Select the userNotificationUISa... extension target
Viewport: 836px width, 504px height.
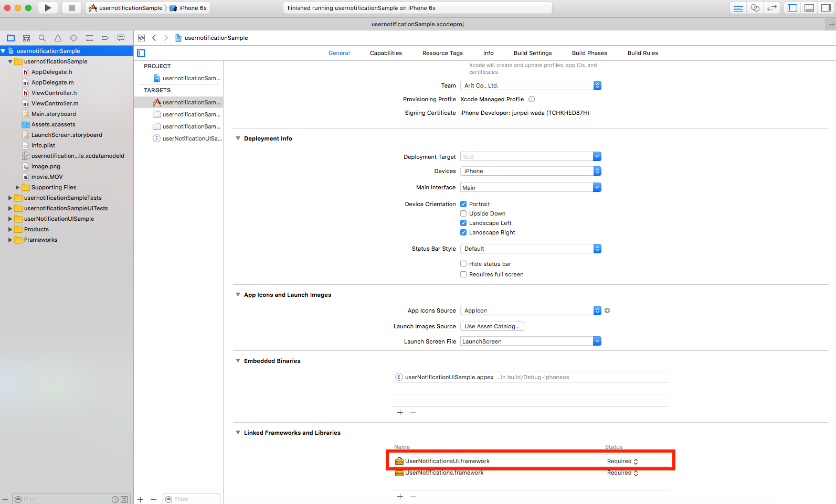(187, 138)
